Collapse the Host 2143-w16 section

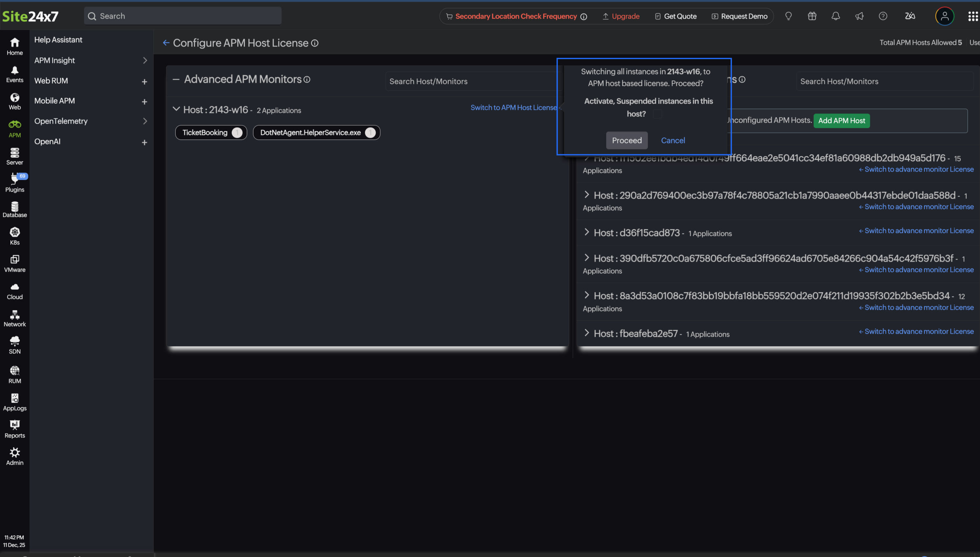point(176,109)
